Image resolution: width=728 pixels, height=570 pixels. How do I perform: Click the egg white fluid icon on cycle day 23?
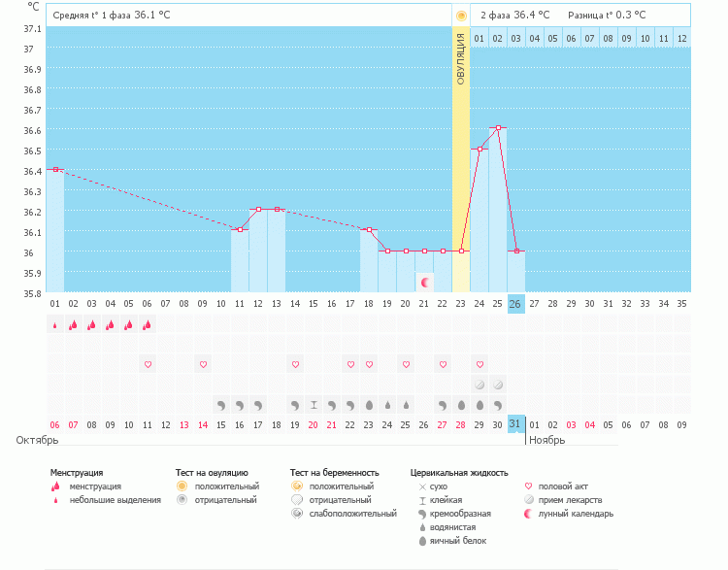tap(461, 404)
